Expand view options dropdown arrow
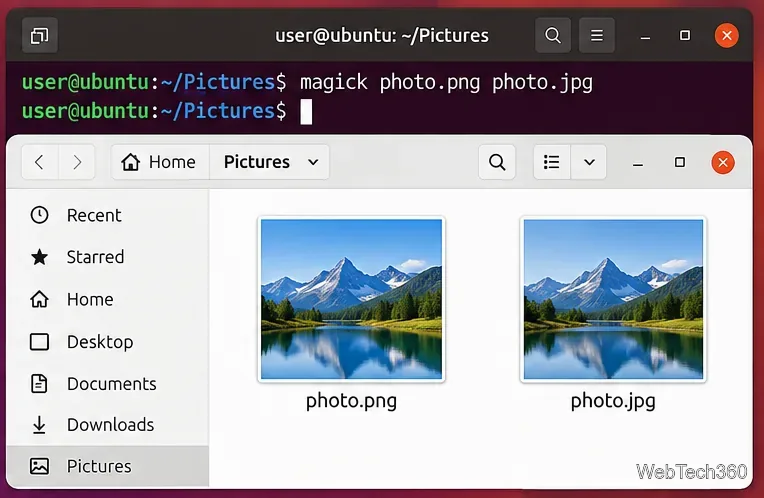 click(x=589, y=162)
